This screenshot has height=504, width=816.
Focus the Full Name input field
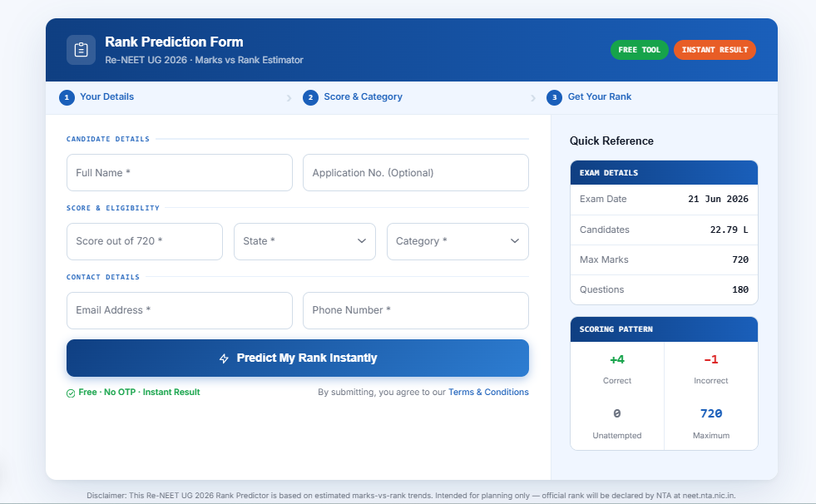coord(180,173)
